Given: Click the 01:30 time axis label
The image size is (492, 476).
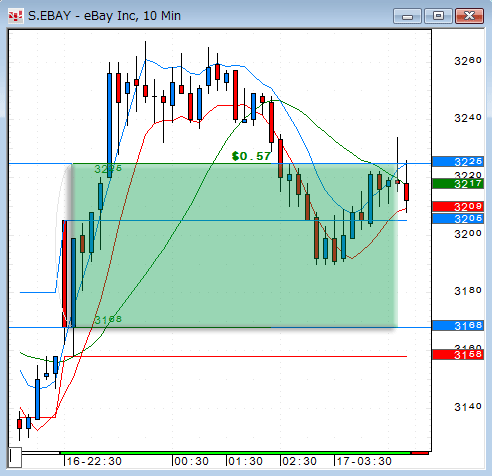Looking at the screenshot, I should pyautogui.click(x=245, y=461).
